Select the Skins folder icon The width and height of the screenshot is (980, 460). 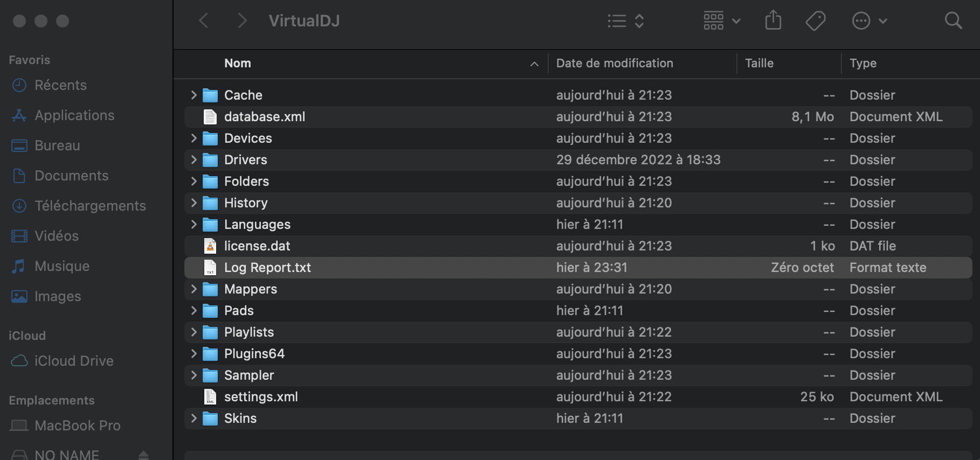click(210, 419)
